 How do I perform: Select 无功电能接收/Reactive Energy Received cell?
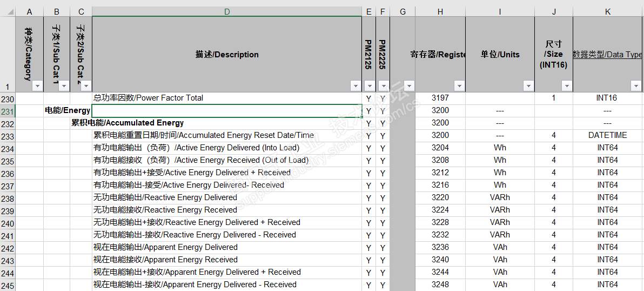pos(227,210)
